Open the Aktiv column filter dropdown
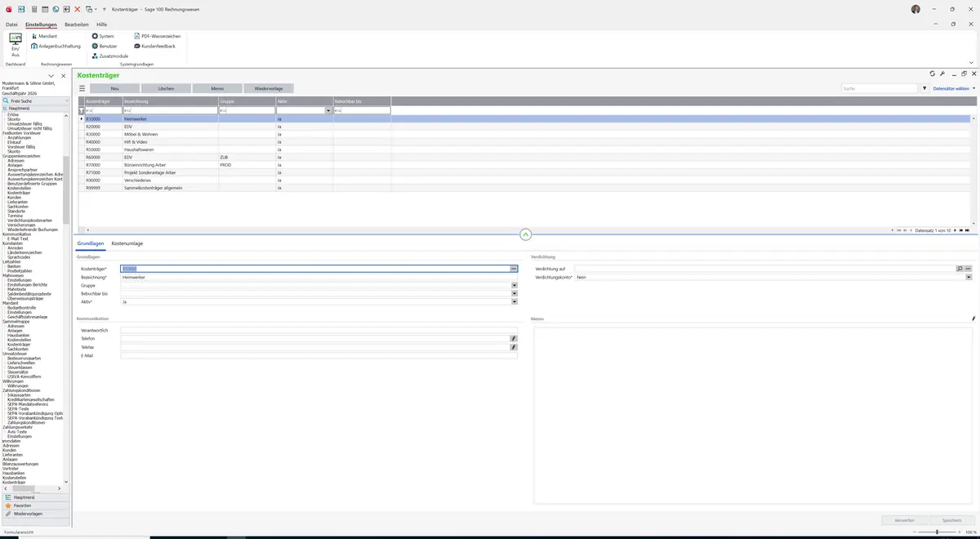The height and width of the screenshot is (539, 980). (x=328, y=110)
